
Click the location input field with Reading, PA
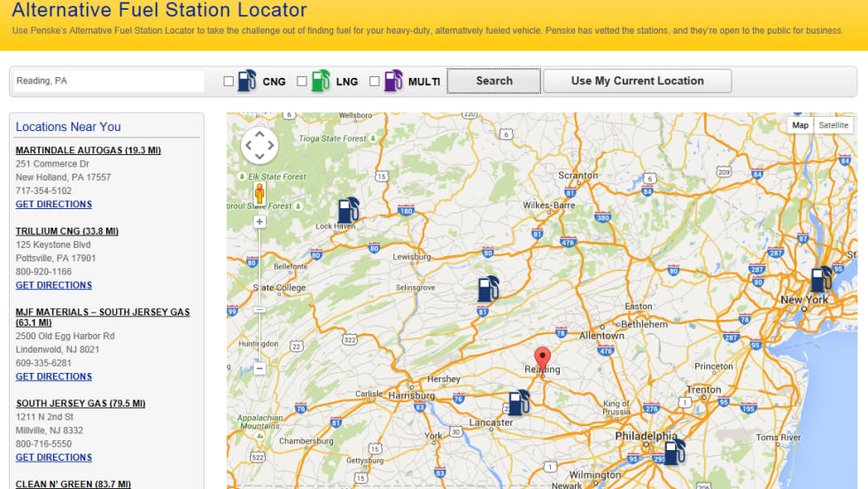click(108, 81)
